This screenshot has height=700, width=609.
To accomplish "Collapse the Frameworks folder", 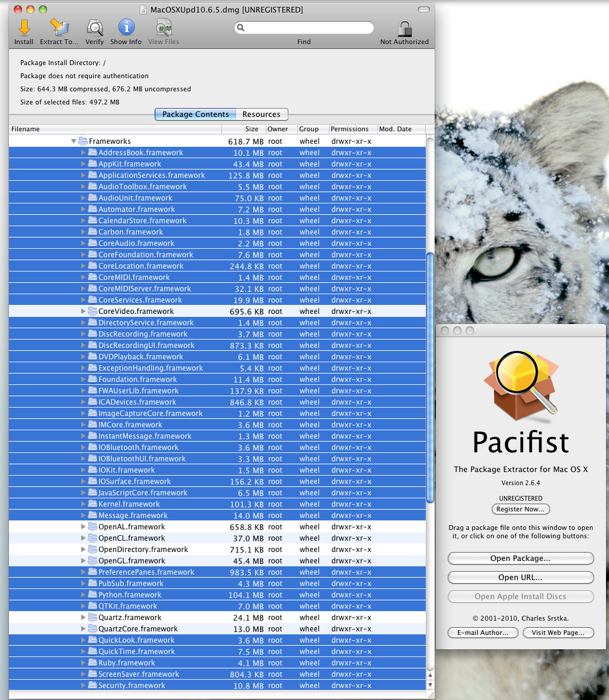I will [x=73, y=141].
